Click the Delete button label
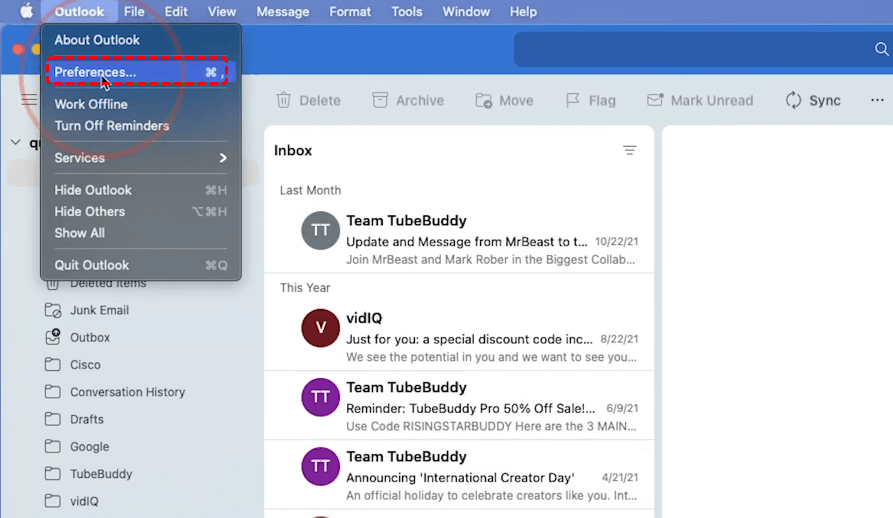 (x=320, y=101)
